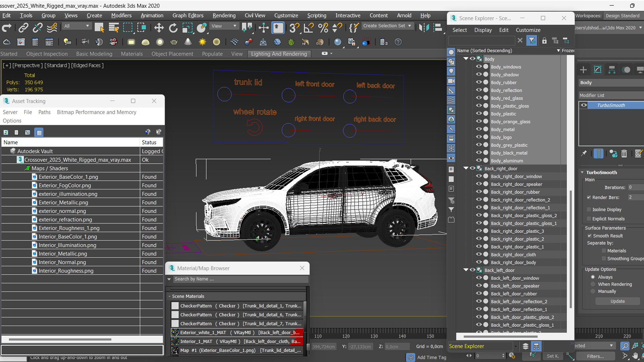Collapse Scene Materials group
Screen dimensions: 644x362
169,296
